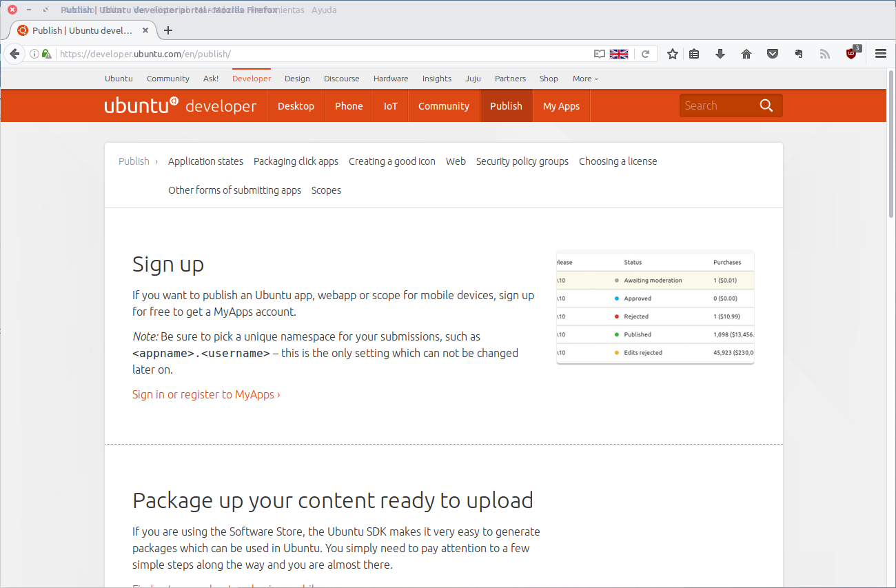Viewport: 896px width, 588px height.
Task: Open Ask! in top navigation
Action: coord(211,79)
